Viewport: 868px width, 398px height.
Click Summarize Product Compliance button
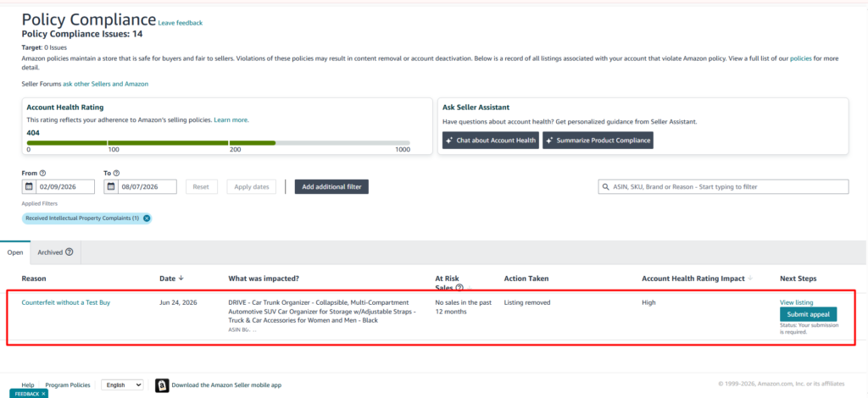click(598, 141)
